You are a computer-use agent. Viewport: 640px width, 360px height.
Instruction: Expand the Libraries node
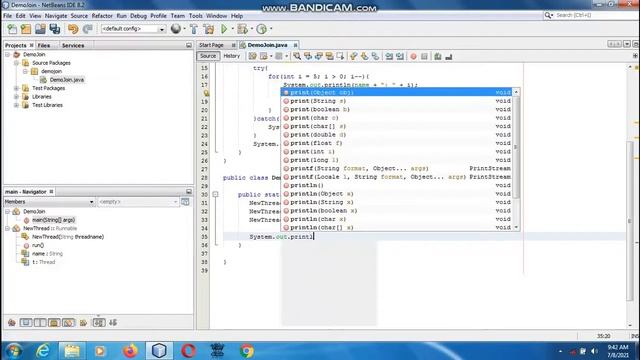(16, 97)
